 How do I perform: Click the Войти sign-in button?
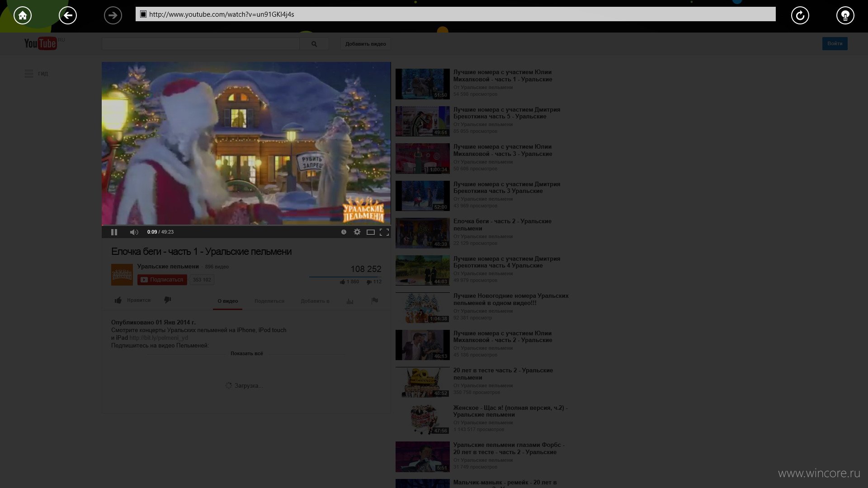click(835, 43)
